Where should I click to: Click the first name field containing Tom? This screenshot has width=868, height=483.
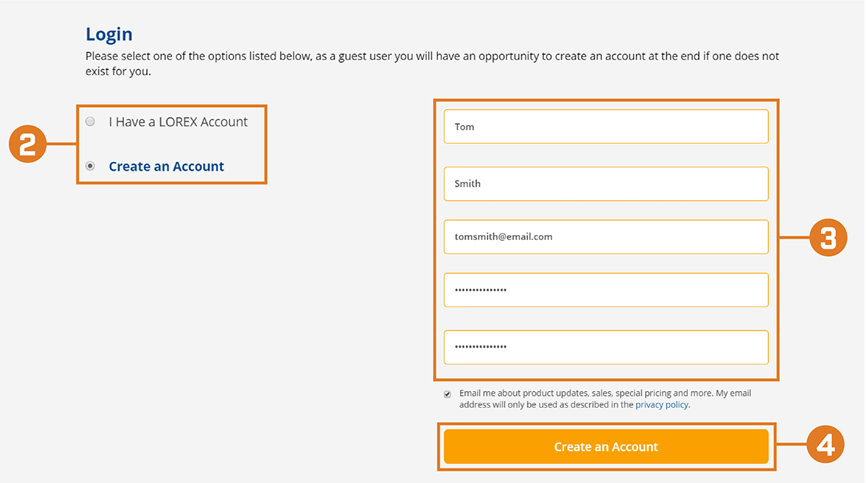606,127
